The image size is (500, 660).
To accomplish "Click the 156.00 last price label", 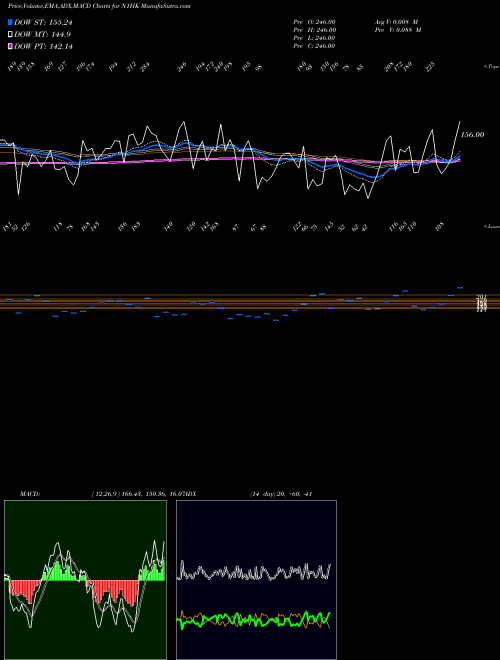I will [473, 135].
